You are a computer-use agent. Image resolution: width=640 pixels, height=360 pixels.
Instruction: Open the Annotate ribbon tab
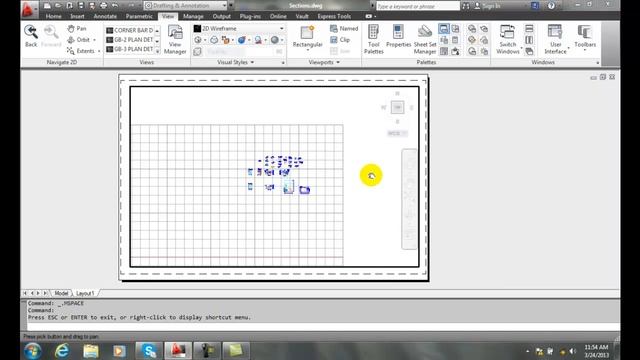point(105,16)
